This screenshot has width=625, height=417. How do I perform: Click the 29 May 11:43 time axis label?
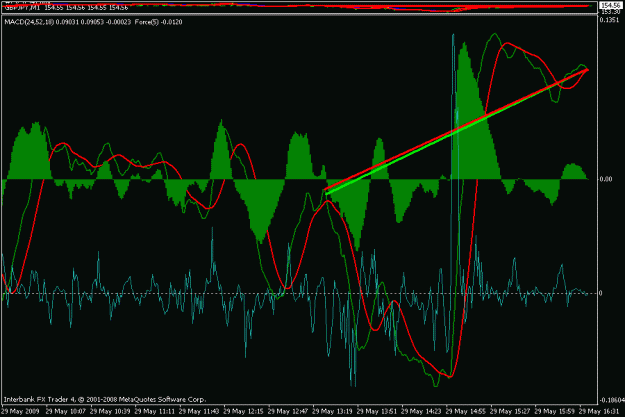pos(199,411)
